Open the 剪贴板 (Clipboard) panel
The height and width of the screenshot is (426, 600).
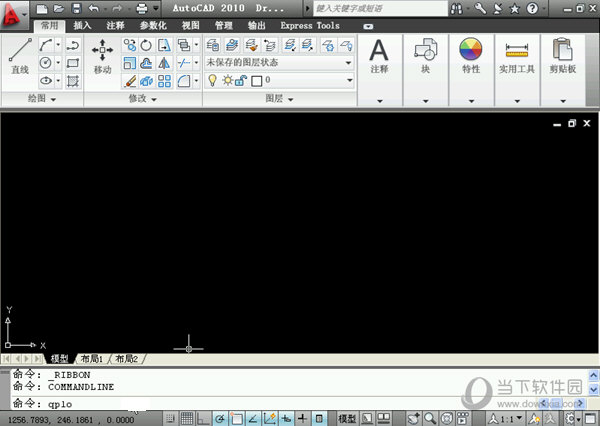click(x=563, y=56)
